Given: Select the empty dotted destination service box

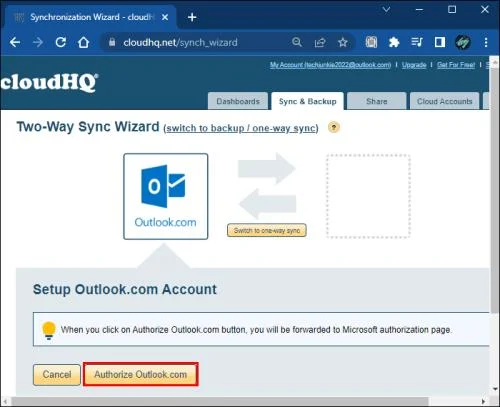Looking at the screenshot, I should click(x=368, y=196).
